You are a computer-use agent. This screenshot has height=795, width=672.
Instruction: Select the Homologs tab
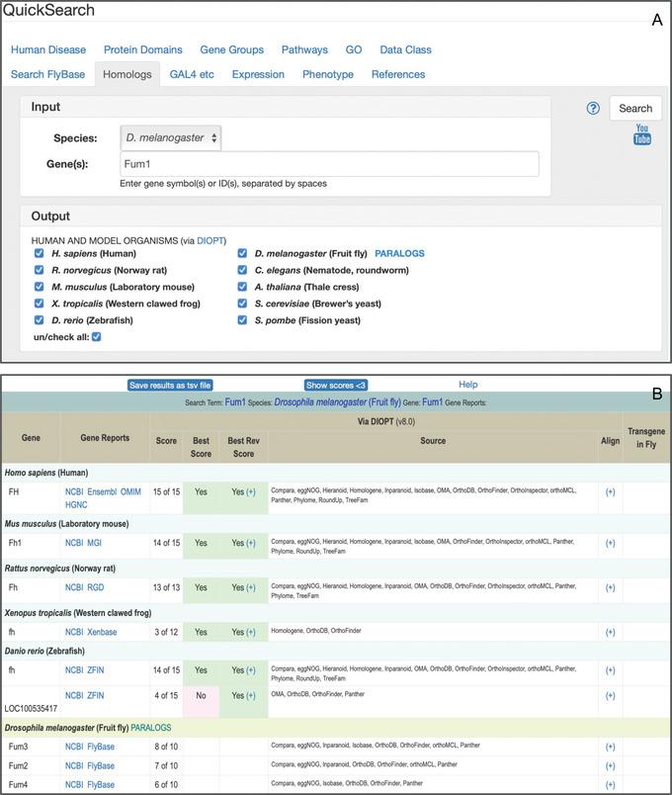tap(127, 74)
